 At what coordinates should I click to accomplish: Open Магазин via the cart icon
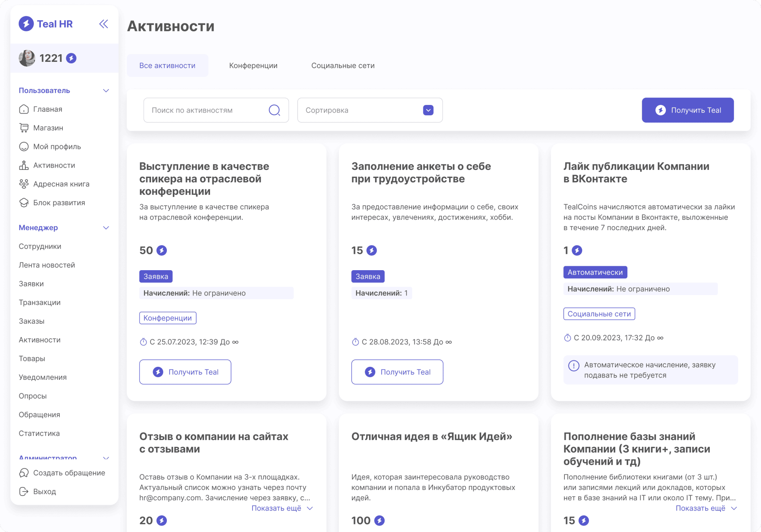tap(24, 128)
